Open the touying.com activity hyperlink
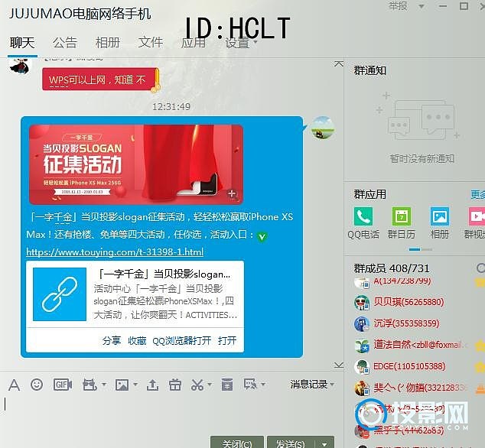The image size is (485, 448). [x=115, y=252]
